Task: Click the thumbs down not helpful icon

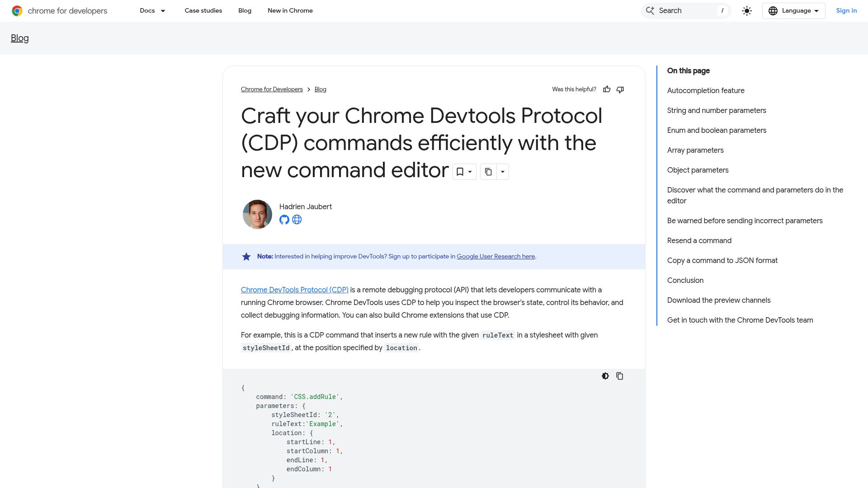Action: pyautogui.click(x=620, y=89)
